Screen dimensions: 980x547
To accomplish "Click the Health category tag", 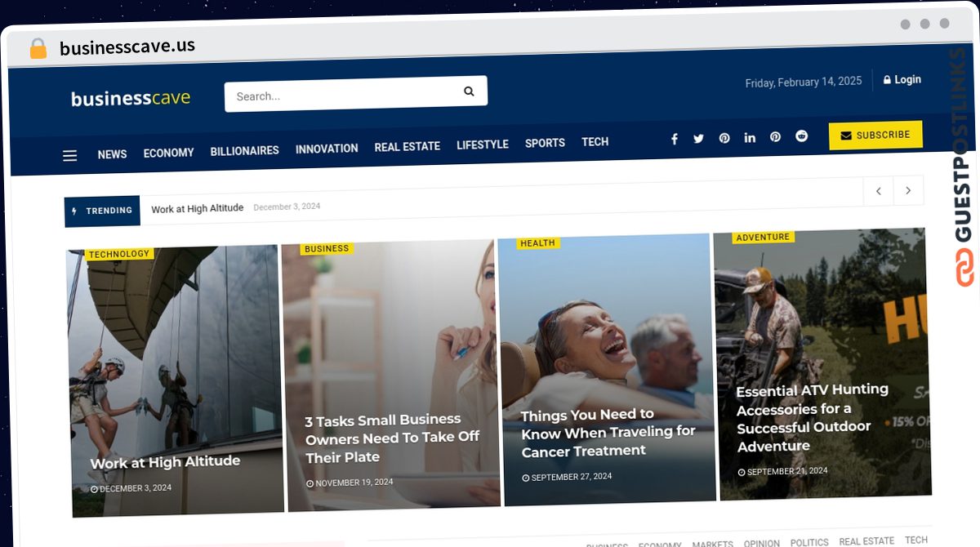I will pos(537,242).
